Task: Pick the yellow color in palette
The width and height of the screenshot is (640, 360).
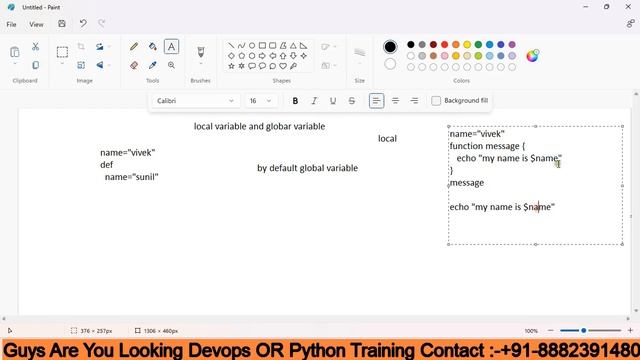Action: click(x=467, y=44)
